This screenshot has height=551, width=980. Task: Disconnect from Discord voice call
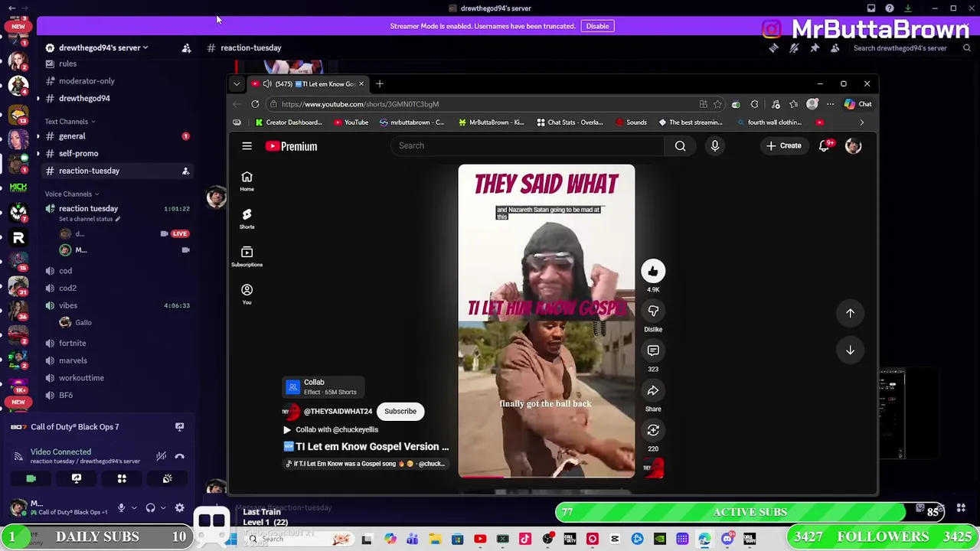click(x=179, y=456)
